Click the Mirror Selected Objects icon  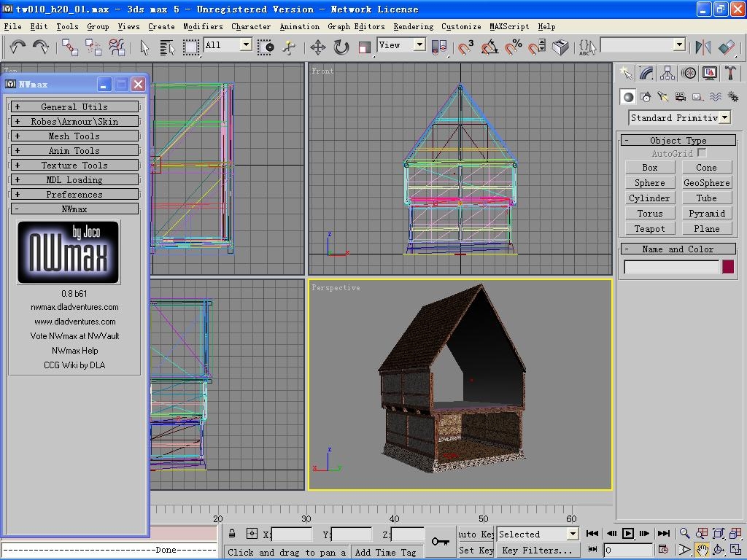pyautogui.click(x=703, y=47)
